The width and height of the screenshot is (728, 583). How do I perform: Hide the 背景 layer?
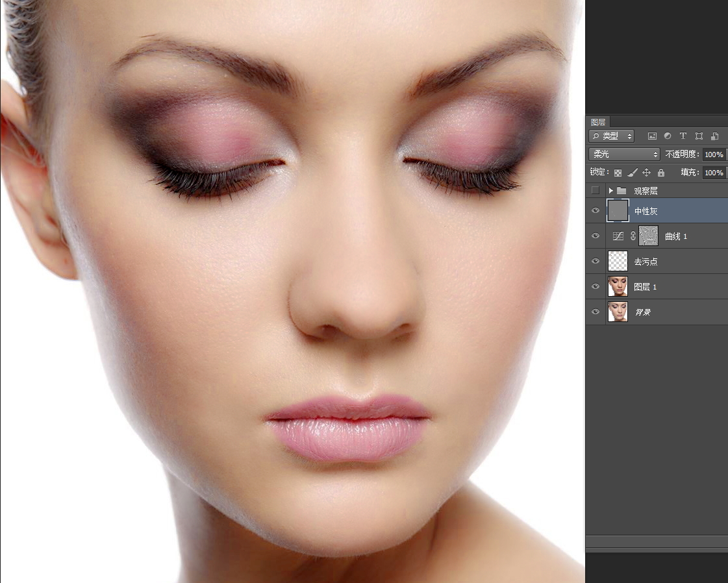coord(596,312)
